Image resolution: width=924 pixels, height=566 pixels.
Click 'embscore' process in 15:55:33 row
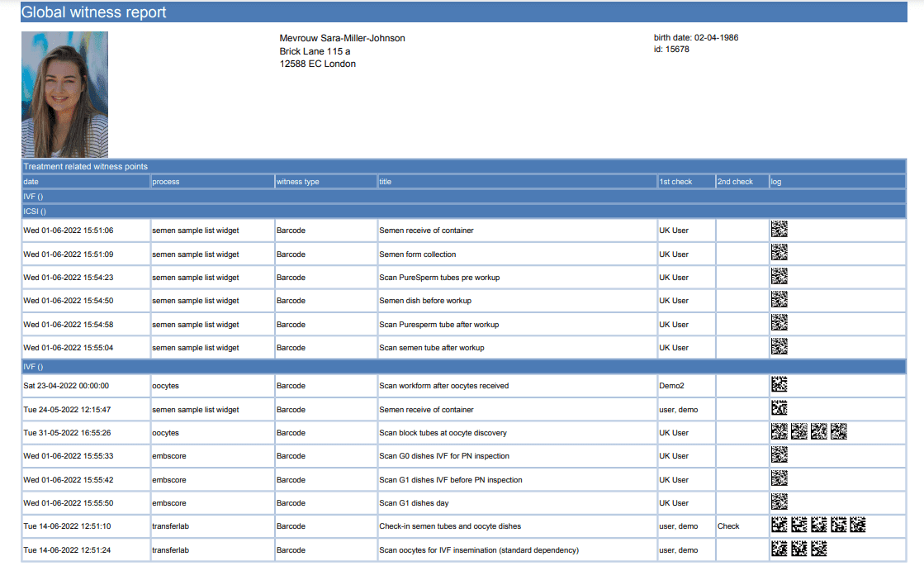tap(168, 456)
